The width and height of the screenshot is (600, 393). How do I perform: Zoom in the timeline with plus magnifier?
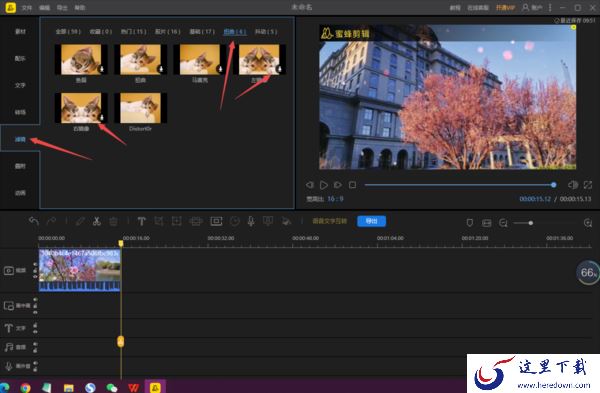[588, 223]
